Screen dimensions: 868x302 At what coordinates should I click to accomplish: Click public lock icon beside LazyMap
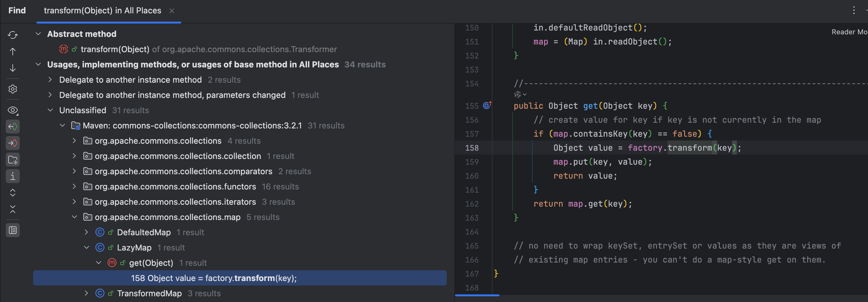point(110,247)
